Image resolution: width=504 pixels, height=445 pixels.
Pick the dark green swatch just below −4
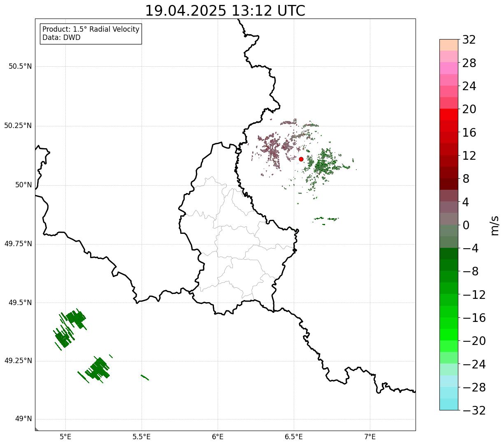[x=449, y=254]
